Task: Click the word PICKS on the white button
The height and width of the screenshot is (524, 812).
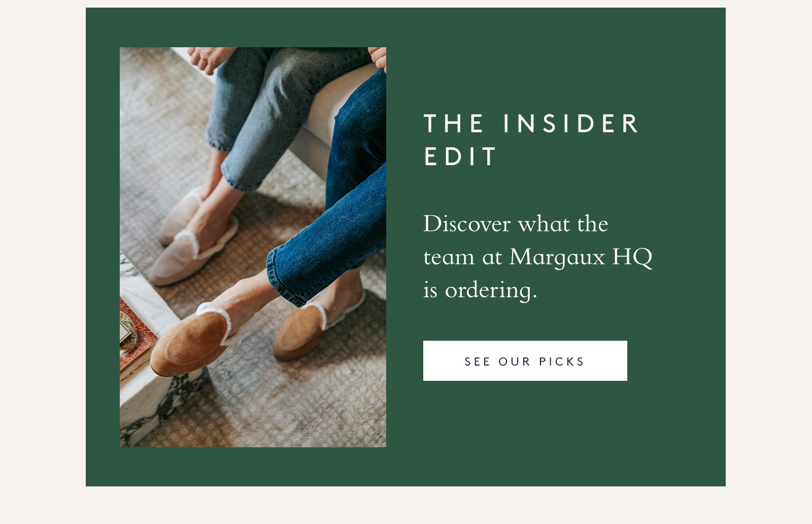Action: coord(561,362)
